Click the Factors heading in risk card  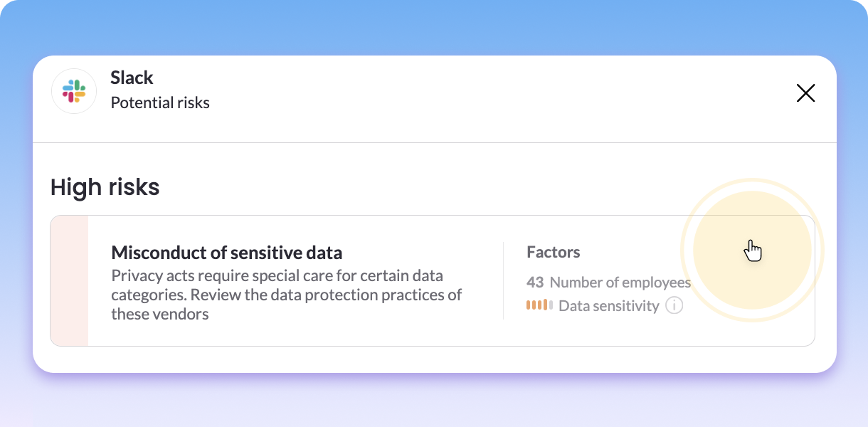pyautogui.click(x=553, y=252)
